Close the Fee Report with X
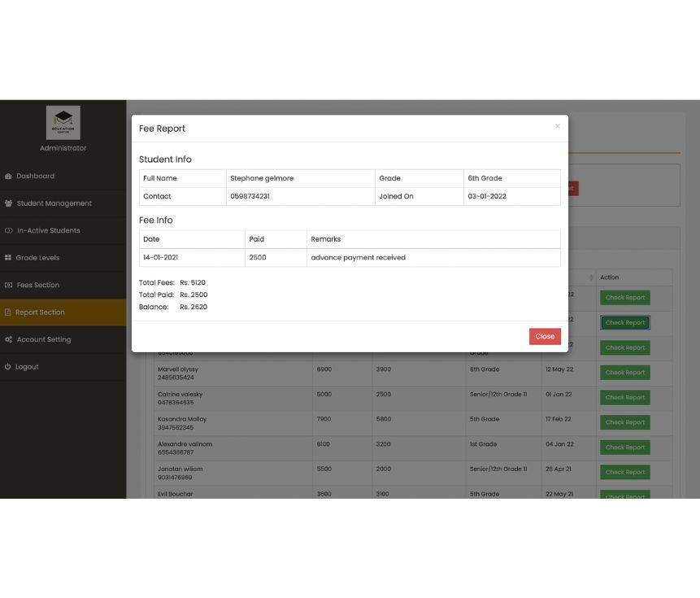700x598 pixels. coord(557,126)
